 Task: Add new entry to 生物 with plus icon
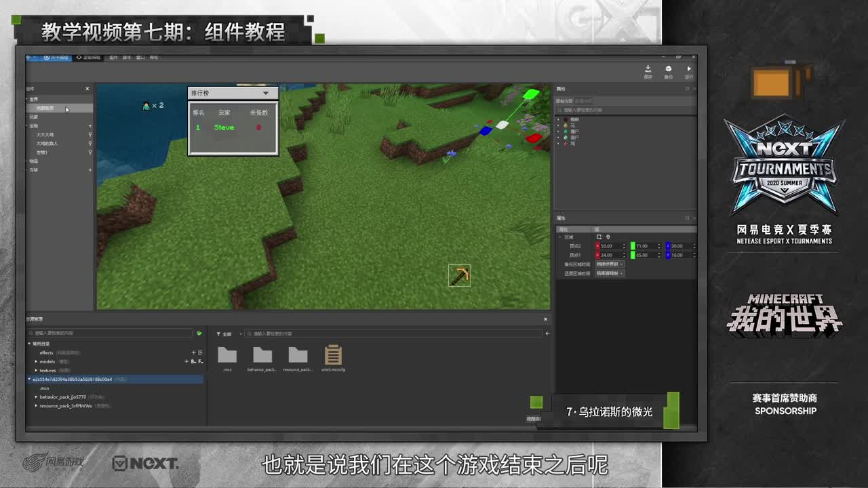tap(90, 126)
